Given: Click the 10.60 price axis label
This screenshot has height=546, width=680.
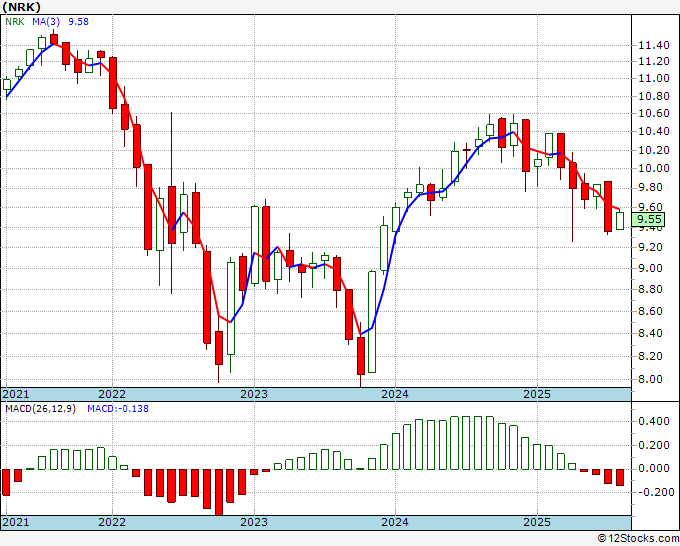Looking at the screenshot, I should (x=654, y=114).
